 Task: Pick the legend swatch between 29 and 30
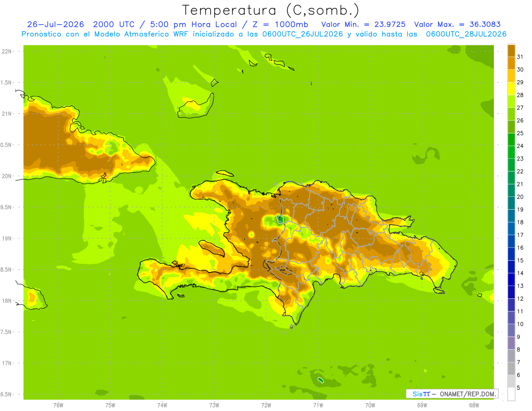(511, 76)
